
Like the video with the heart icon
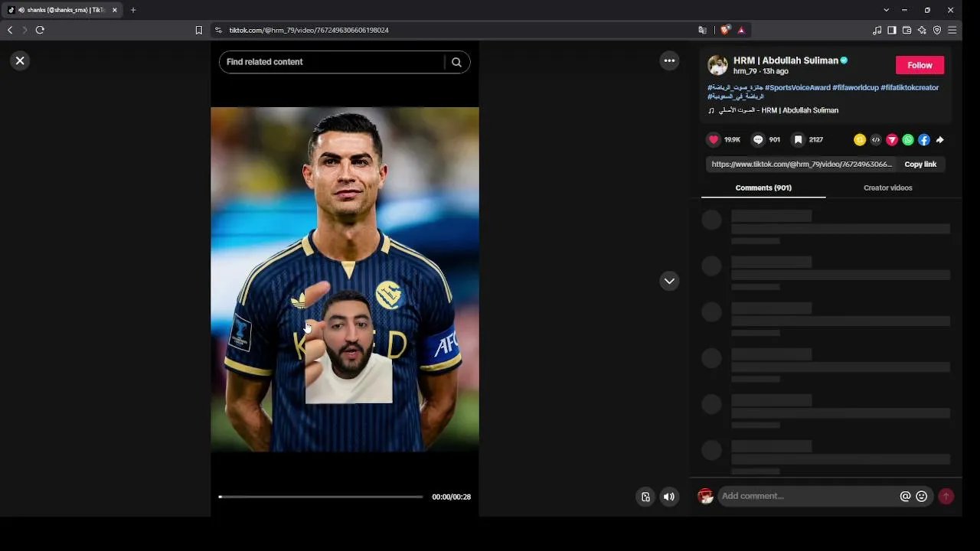click(x=714, y=139)
